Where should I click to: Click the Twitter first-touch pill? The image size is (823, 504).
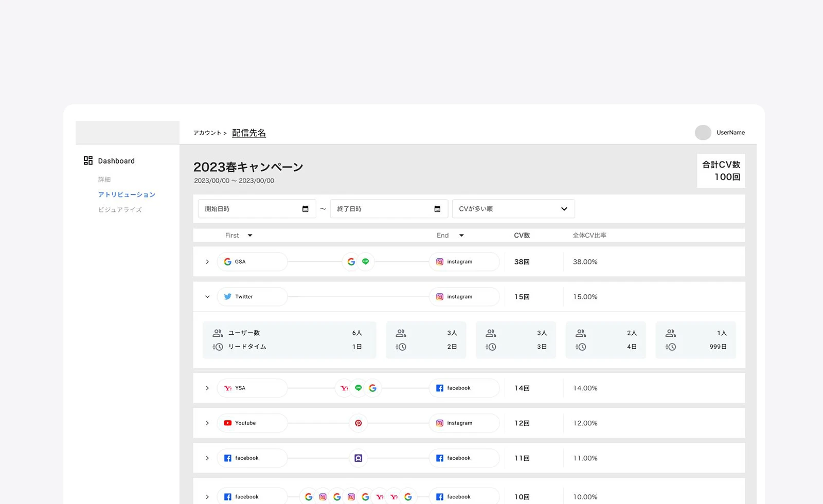[x=252, y=297]
